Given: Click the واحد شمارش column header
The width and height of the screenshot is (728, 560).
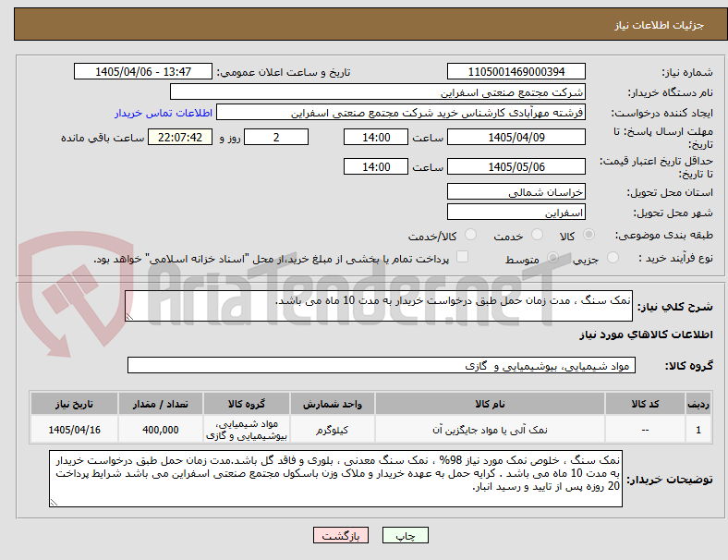Looking at the screenshot, I should pyautogui.click(x=333, y=404).
